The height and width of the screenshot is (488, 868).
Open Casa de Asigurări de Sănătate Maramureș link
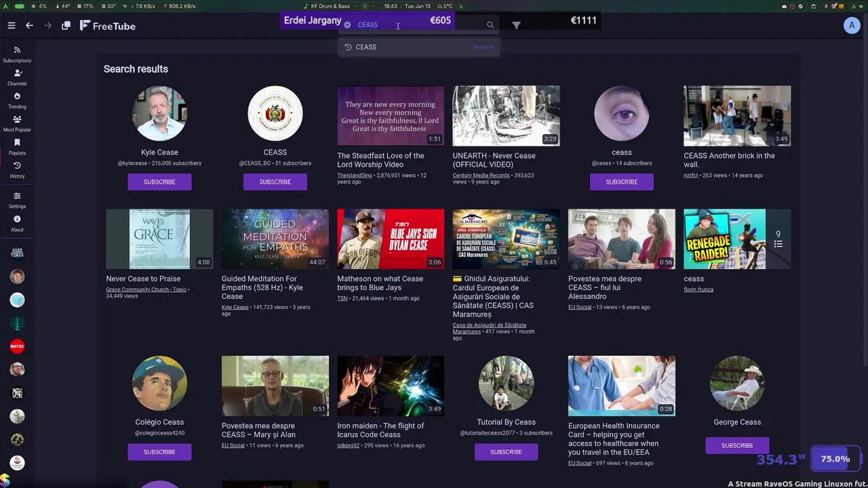point(489,328)
